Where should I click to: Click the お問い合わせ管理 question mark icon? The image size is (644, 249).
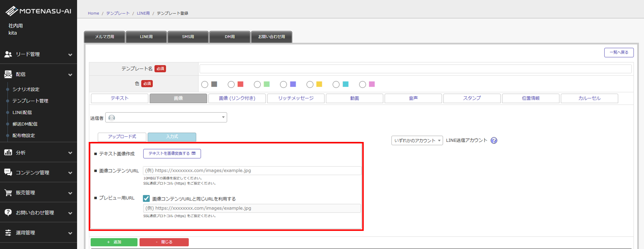[8, 213]
